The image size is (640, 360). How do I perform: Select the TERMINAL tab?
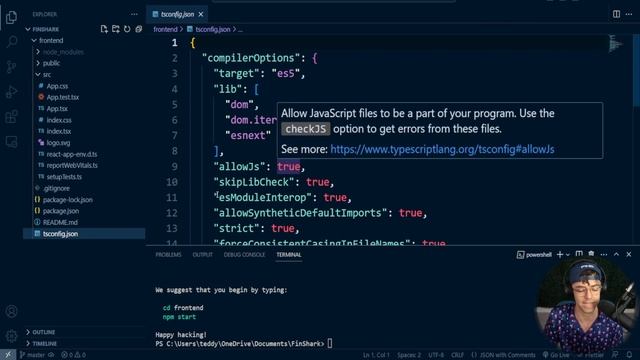tap(289, 255)
